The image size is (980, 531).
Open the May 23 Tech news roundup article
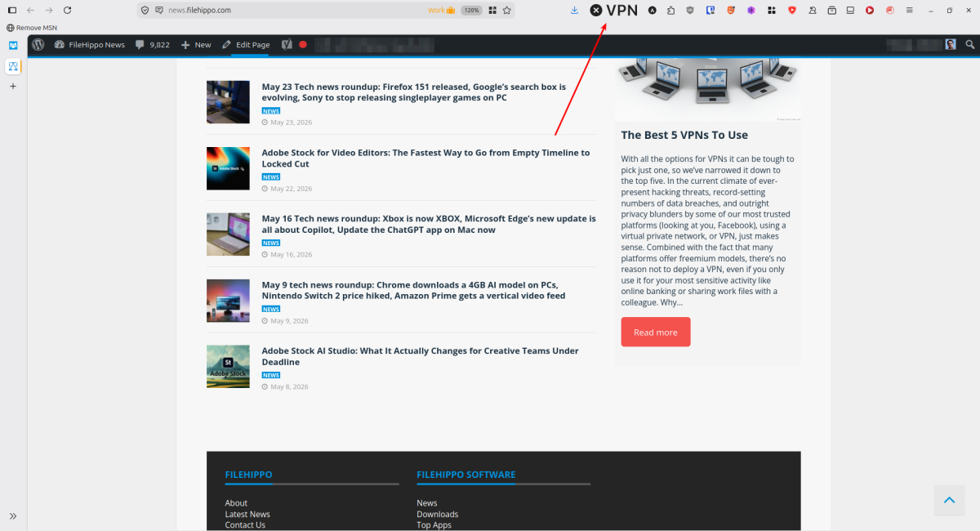pos(414,91)
